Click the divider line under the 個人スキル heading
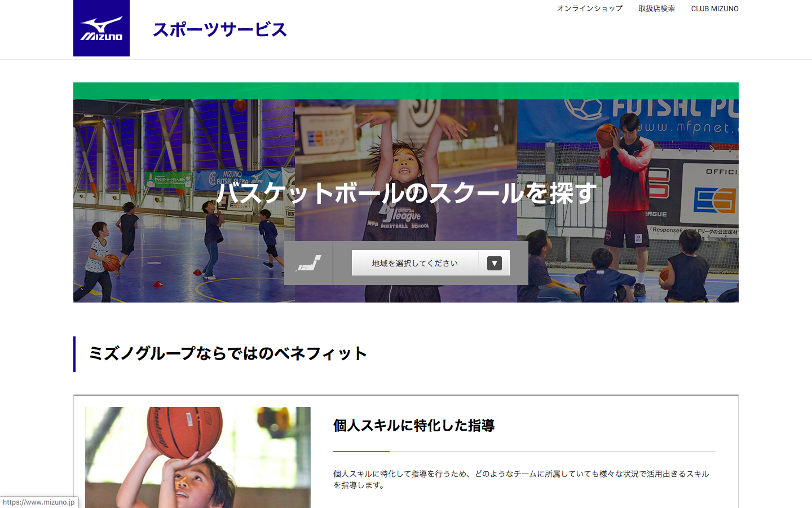 (524, 451)
